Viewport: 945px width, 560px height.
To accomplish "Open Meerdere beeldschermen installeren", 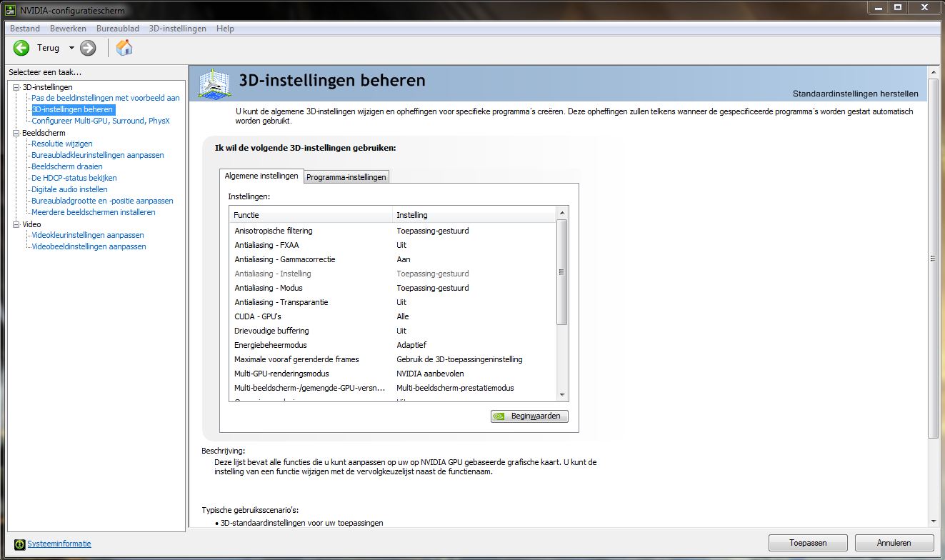I will [94, 212].
